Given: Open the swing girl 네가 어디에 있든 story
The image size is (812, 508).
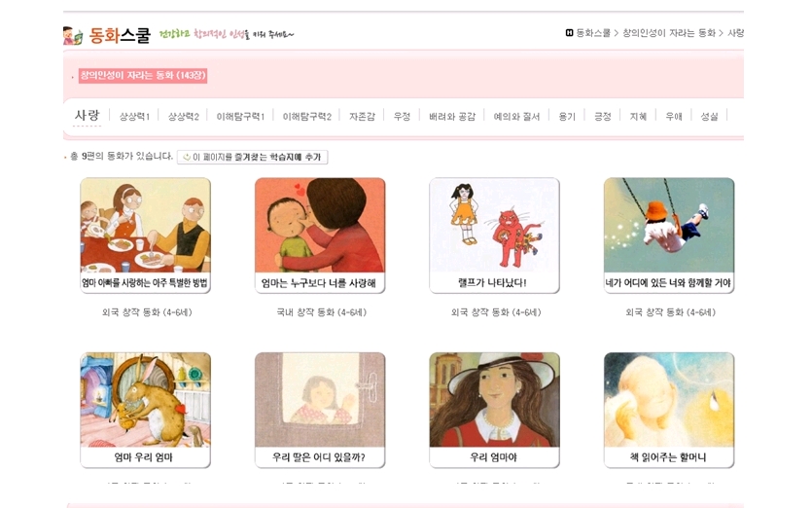Looking at the screenshot, I should coord(669,236).
